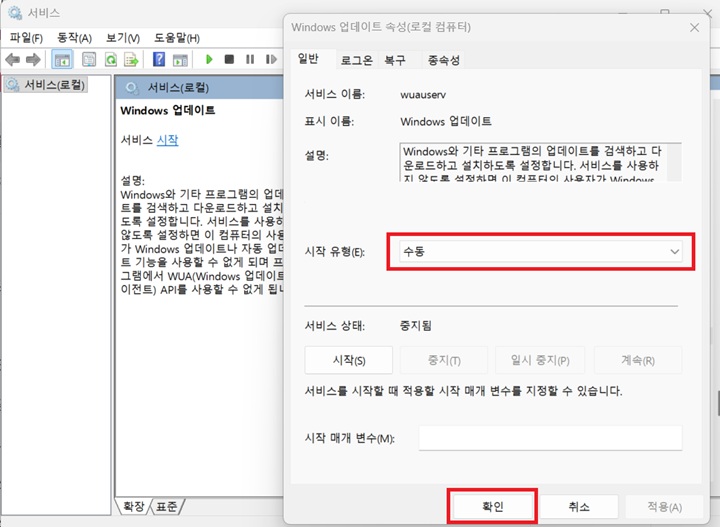720x527 pixels.
Task: Click the Refresh toolbar icon
Action: (x=111, y=59)
